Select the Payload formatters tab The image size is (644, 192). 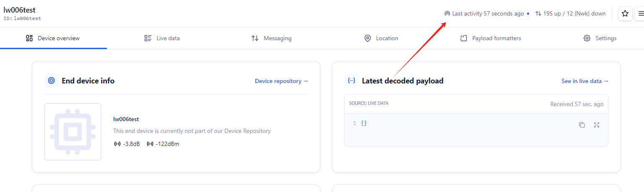tap(491, 39)
